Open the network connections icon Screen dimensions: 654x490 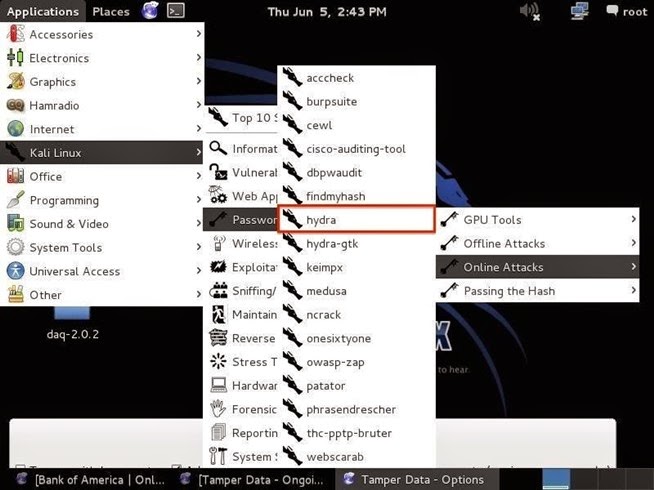[x=579, y=11]
